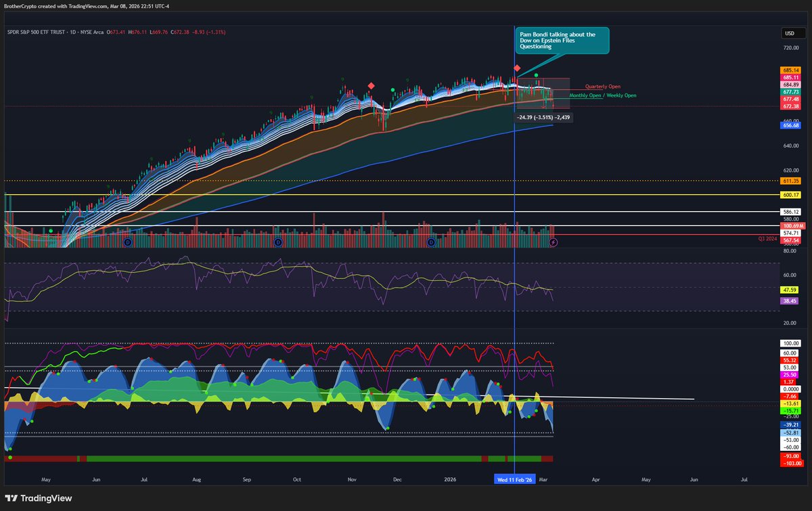Click the green dot signal near late November
Viewport: 812px width, 511px height.
pyautogui.click(x=392, y=89)
